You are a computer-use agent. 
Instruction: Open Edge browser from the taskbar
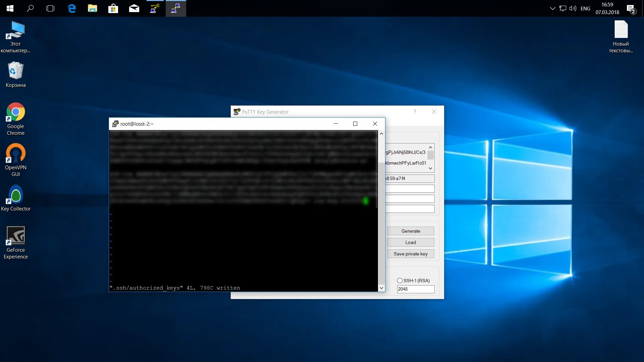click(x=72, y=8)
